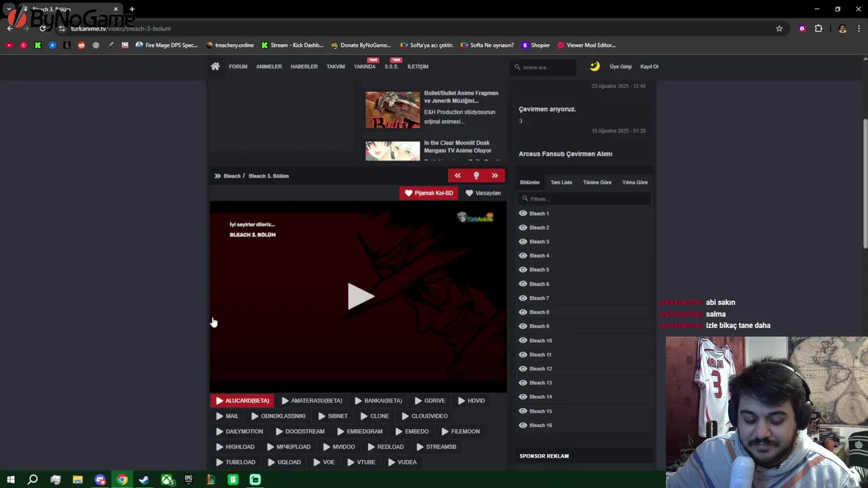Open the FORUM menu
Image resolution: width=868 pixels, height=488 pixels.
click(238, 66)
